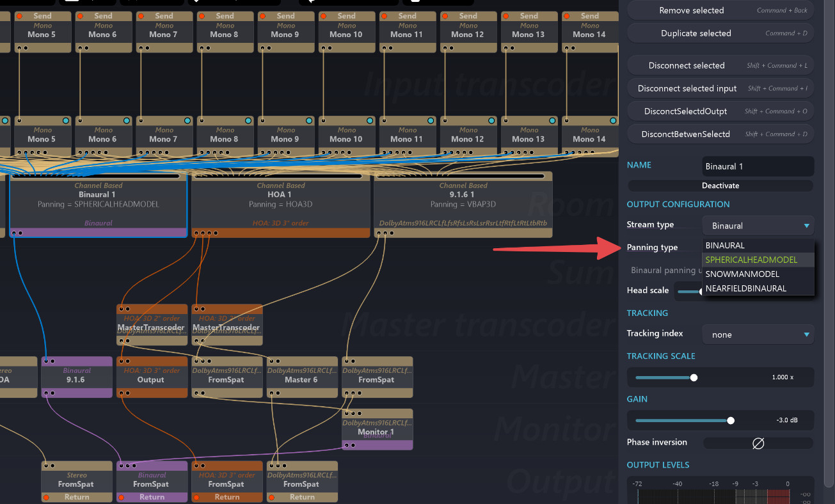Select the Binaural 1 room block
Image resolution: width=835 pixels, height=504 pixels.
tap(98, 204)
